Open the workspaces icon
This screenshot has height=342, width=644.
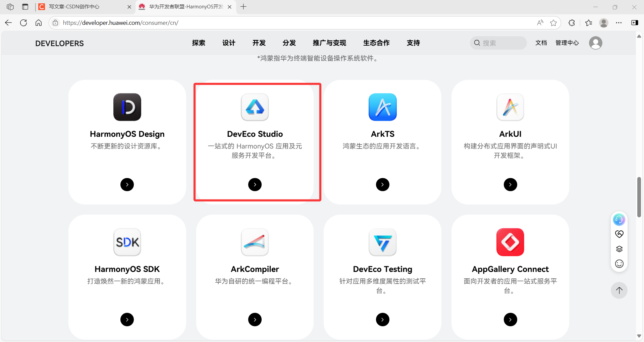coord(10,7)
